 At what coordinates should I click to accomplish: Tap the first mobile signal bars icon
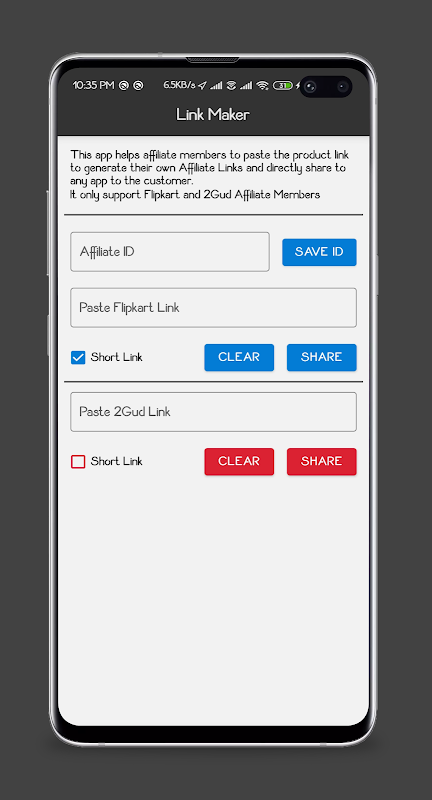(x=216, y=86)
